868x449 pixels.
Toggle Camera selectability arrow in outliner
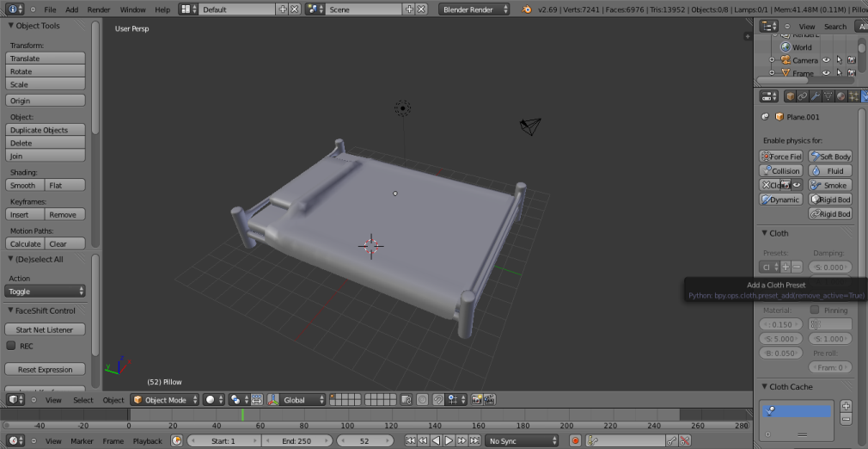(840, 60)
